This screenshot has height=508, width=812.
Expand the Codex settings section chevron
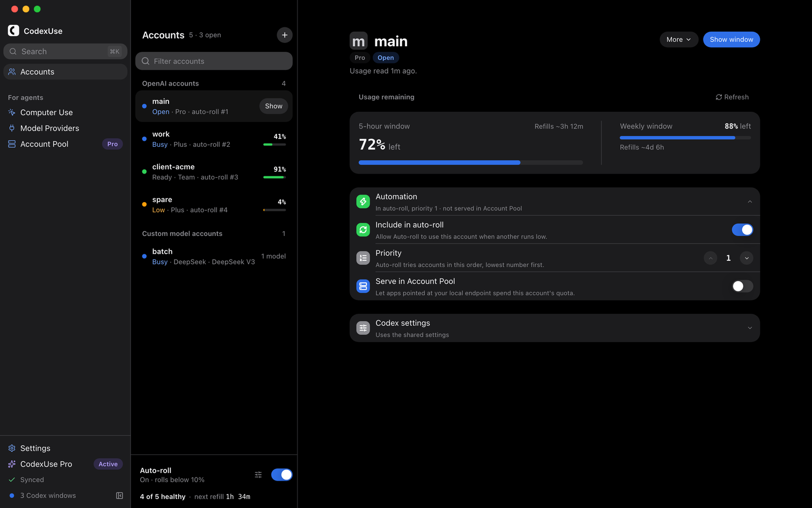click(750, 328)
